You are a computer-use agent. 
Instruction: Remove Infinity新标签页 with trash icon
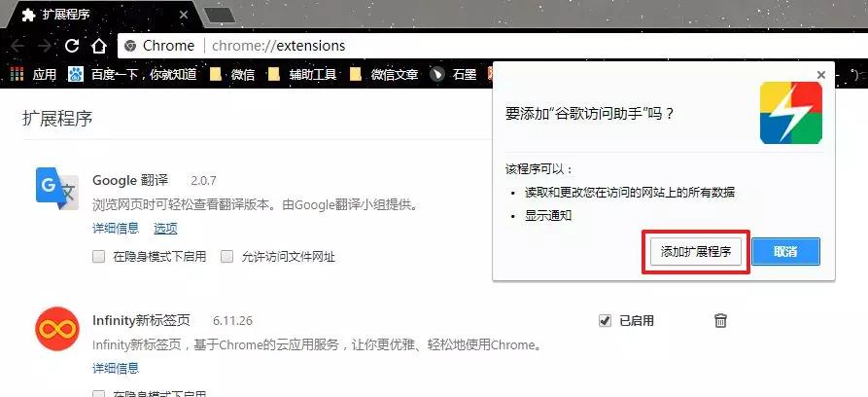(x=720, y=320)
